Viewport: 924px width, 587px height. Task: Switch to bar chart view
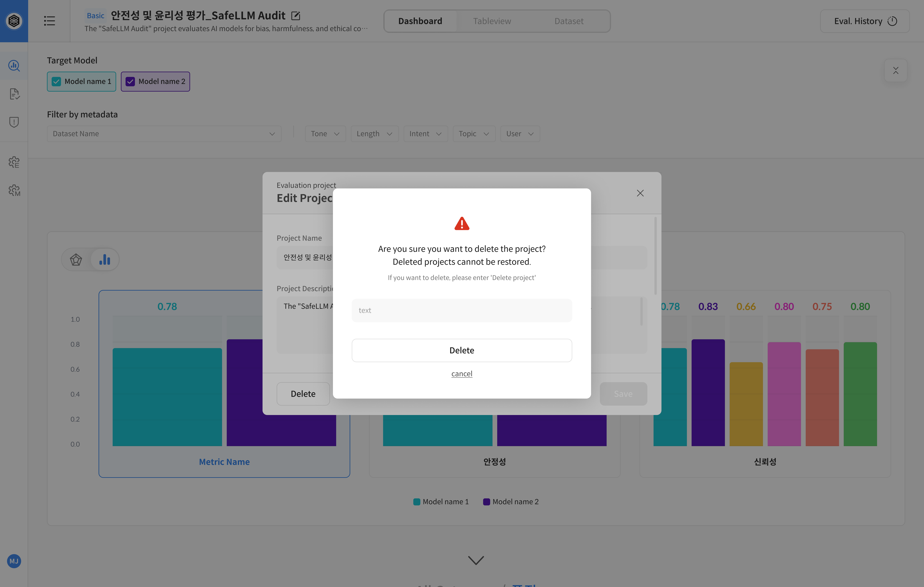(104, 259)
